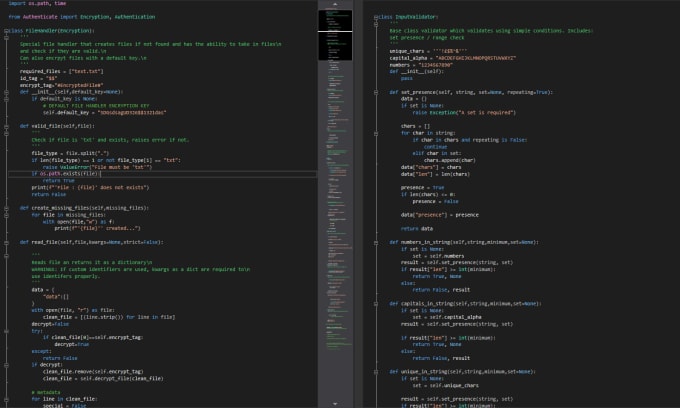This screenshot has width=680, height=408.
Task: Click the 'from Authenticate import Encryption' line
Action: (x=82, y=17)
